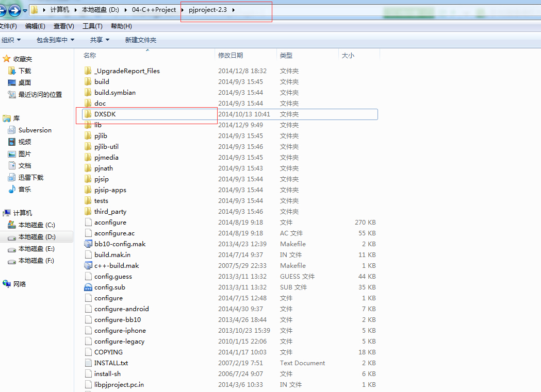Select 本地磁盘 (D:) in sidebar

37,237
